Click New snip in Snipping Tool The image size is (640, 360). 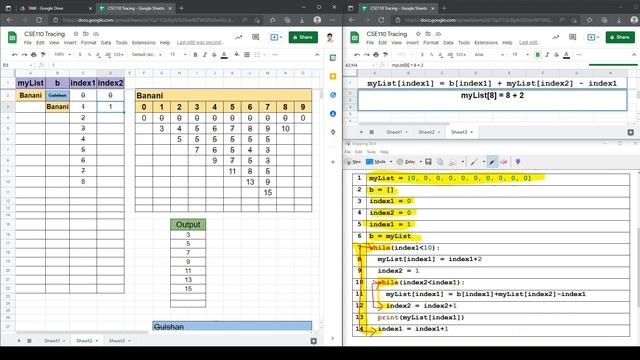353,162
